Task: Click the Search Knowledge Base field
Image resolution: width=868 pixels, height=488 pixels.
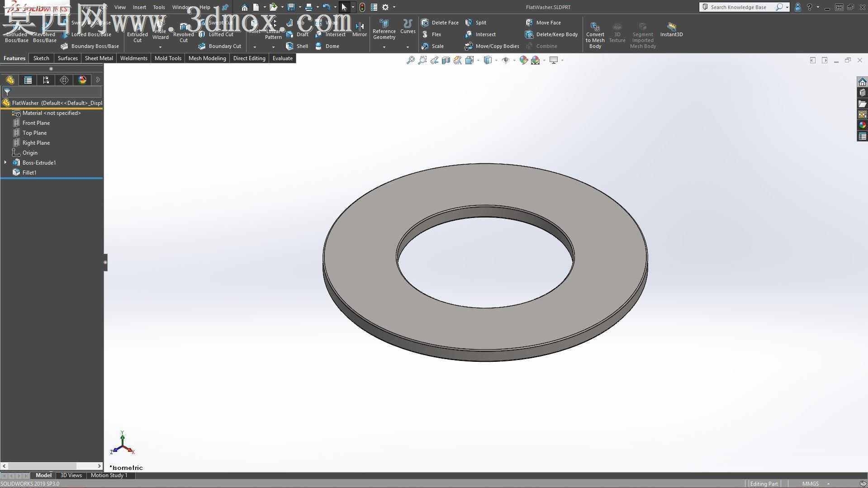Action: coord(739,7)
